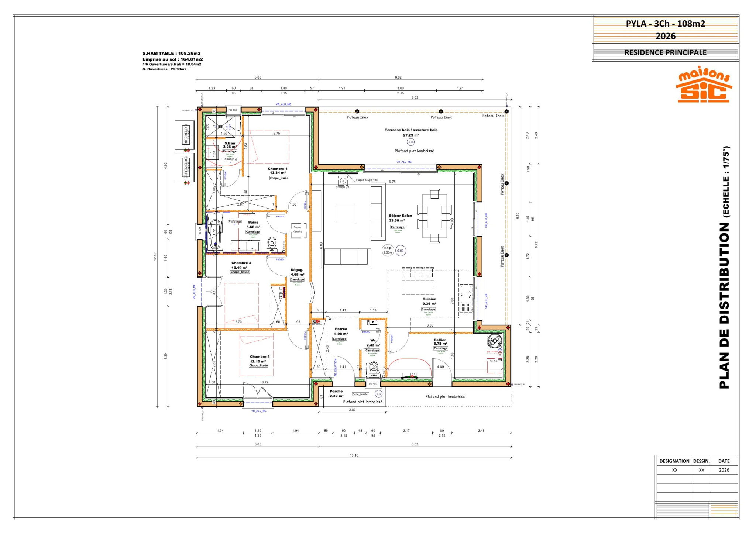Click the Dégag. room label

point(297,270)
